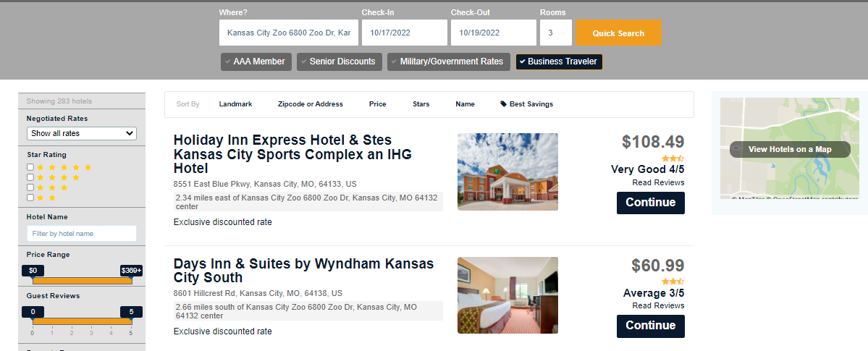Open the Holiday Inn Express hotel photo

click(507, 172)
